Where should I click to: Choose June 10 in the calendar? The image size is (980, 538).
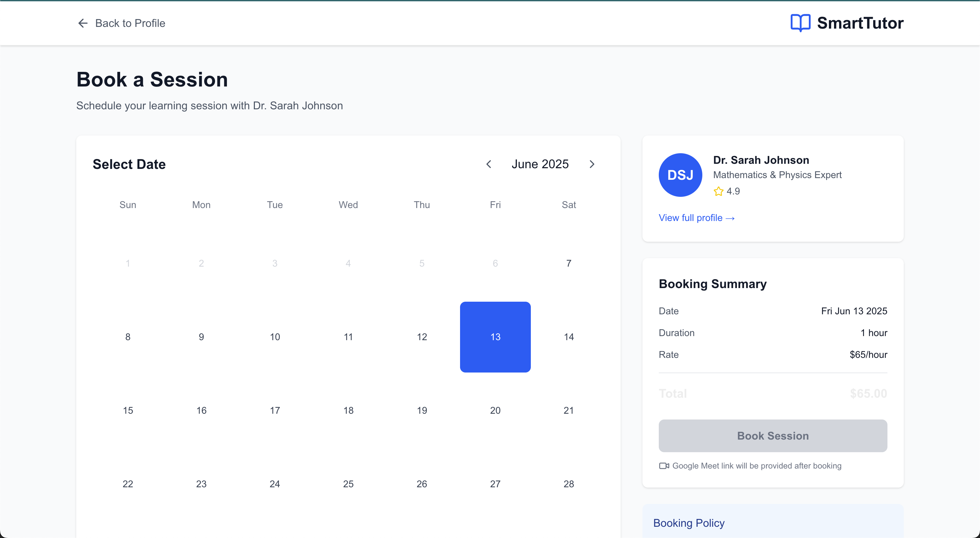(275, 337)
